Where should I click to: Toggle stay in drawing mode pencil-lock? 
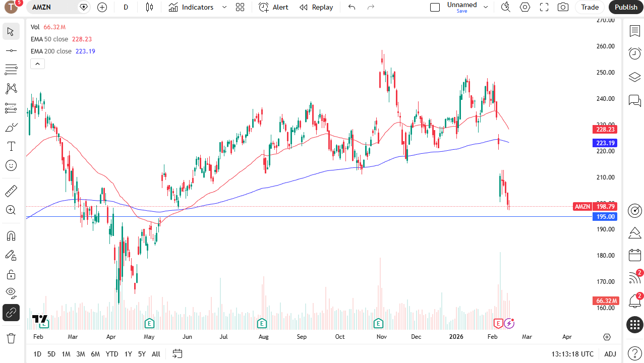[x=11, y=255]
